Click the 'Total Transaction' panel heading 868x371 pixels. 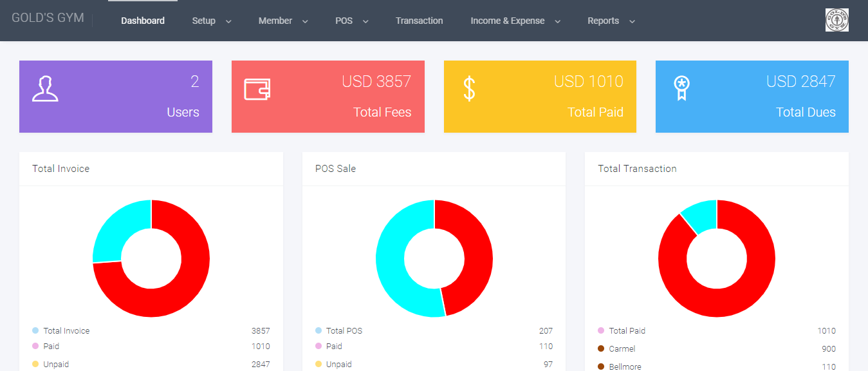pos(637,169)
